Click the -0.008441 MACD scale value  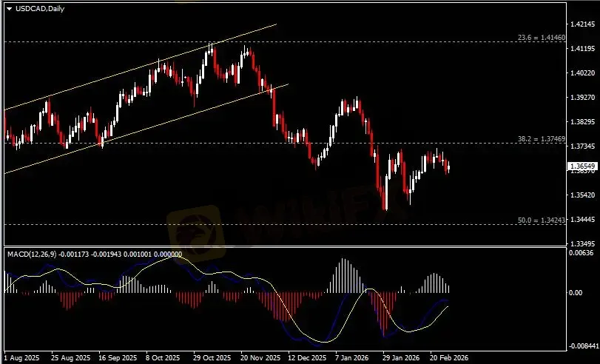click(x=582, y=346)
